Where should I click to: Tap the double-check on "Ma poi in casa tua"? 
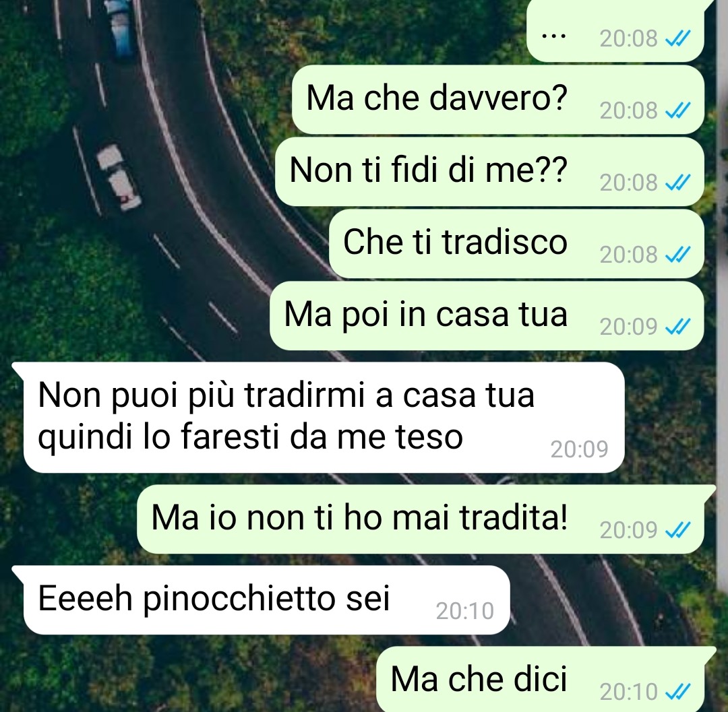pyautogui.click(x=678, y=327)
